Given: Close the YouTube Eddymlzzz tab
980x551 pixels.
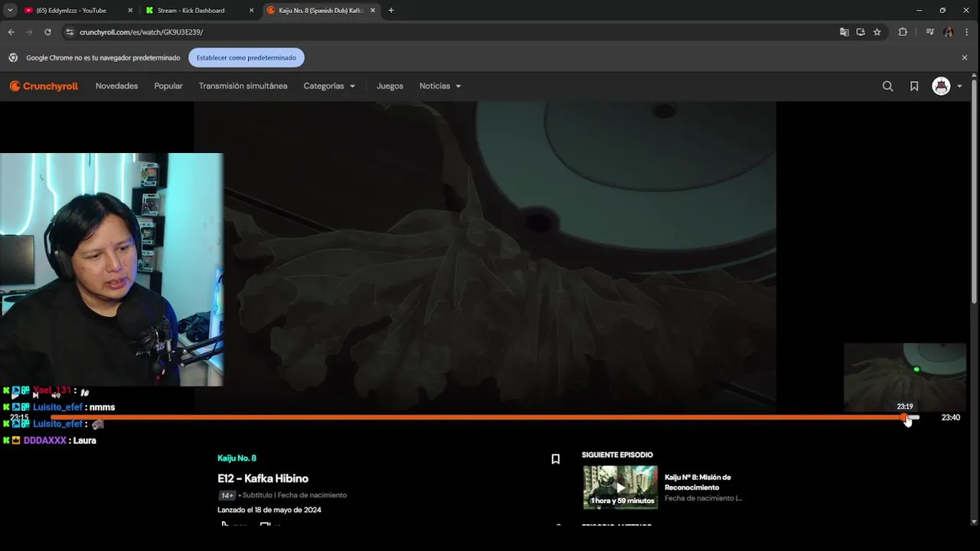Looking at the screenshot, I should click(x=130, y=11).
